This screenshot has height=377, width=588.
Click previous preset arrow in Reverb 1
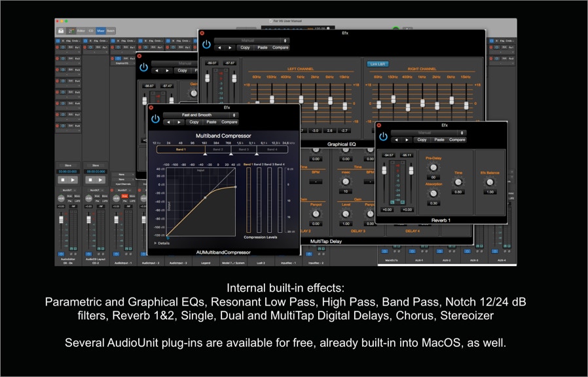pyautogui.click(x=396, y=140)
